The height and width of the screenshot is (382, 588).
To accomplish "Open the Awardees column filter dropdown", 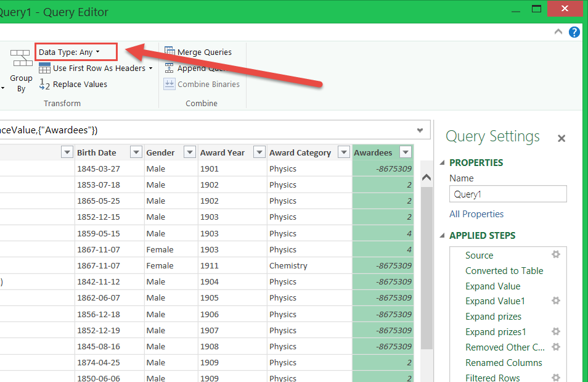I will [405, 152].
